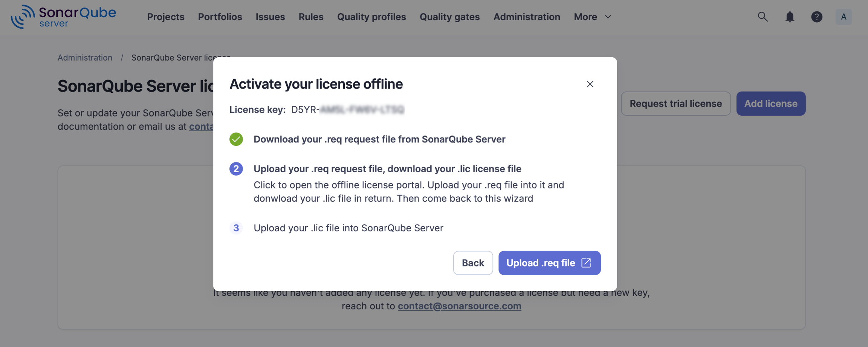Click the step 3 number indicator
Image resolution: width=868 pixels, height=347 pixels.
(x=236, y=228)
